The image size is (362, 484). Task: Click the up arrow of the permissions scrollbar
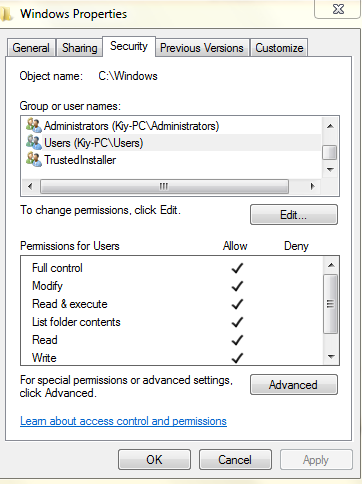tap(331, 265)
